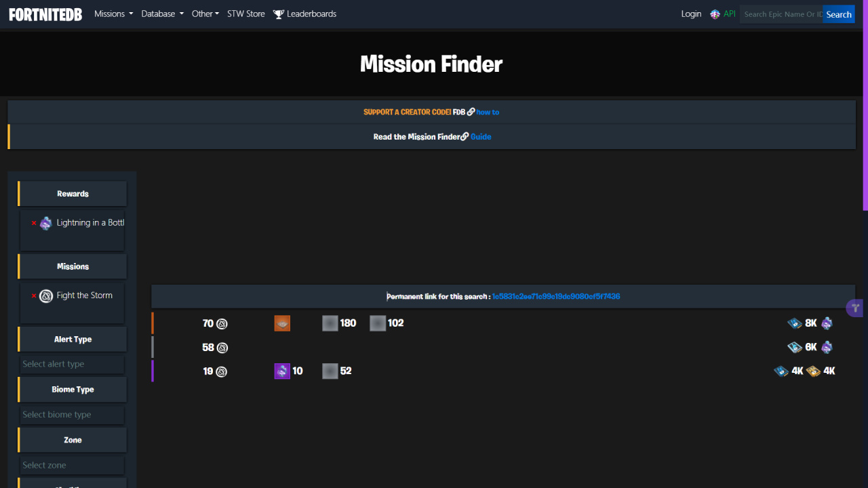Screen dimensions: 868x488
Task: Click the link chain icon before how to
Action: pos(471,113)
